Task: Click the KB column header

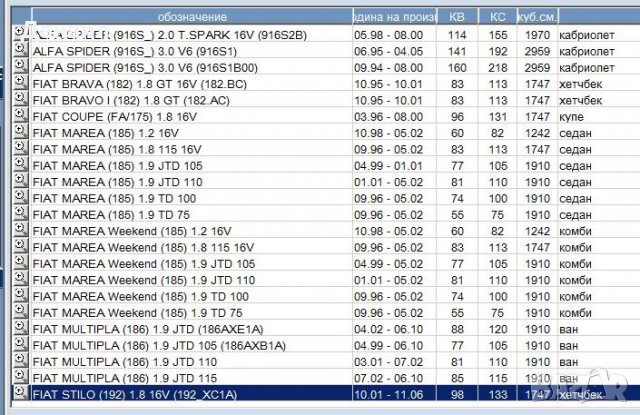Action: click(456, 17)
